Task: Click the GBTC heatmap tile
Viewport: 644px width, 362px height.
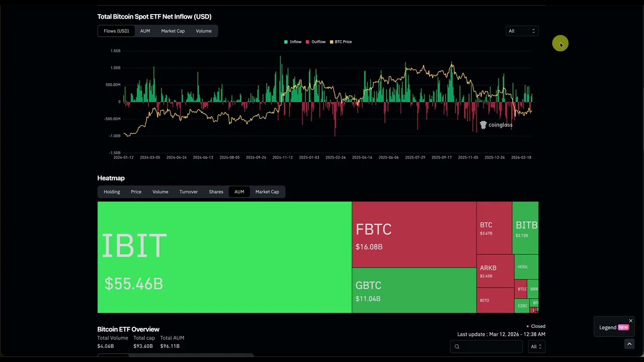Action: coord(414,291)
